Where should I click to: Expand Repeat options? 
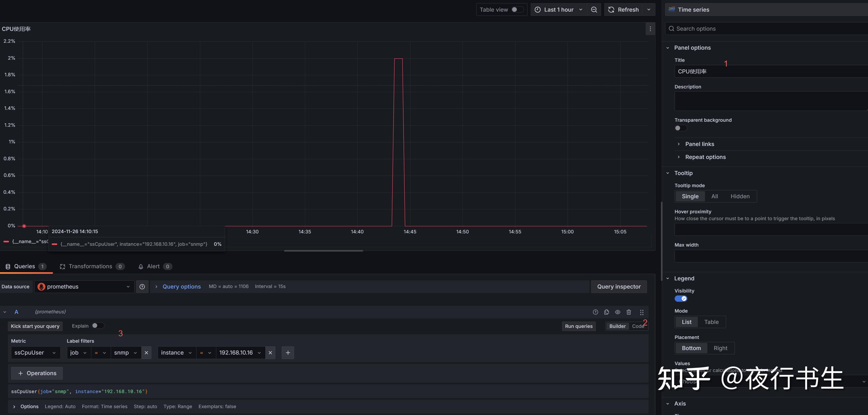point(705,157)
